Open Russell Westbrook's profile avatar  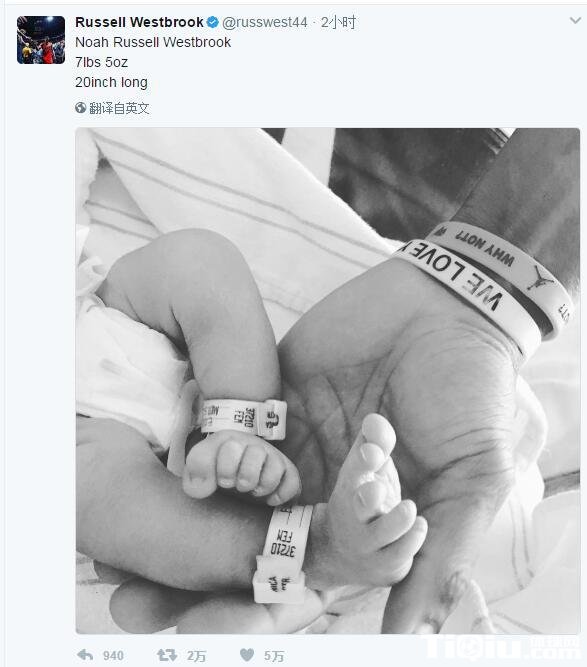(41, 40)
